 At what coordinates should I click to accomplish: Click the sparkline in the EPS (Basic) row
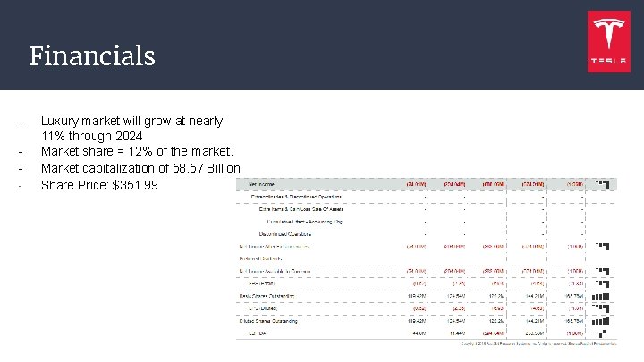pyautogui.click(x=602, y=283)
